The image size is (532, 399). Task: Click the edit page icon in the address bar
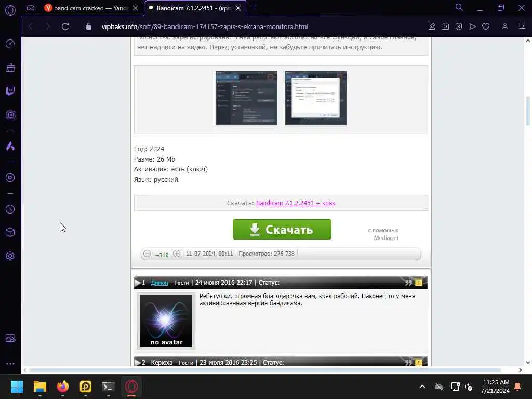(432, 26)
